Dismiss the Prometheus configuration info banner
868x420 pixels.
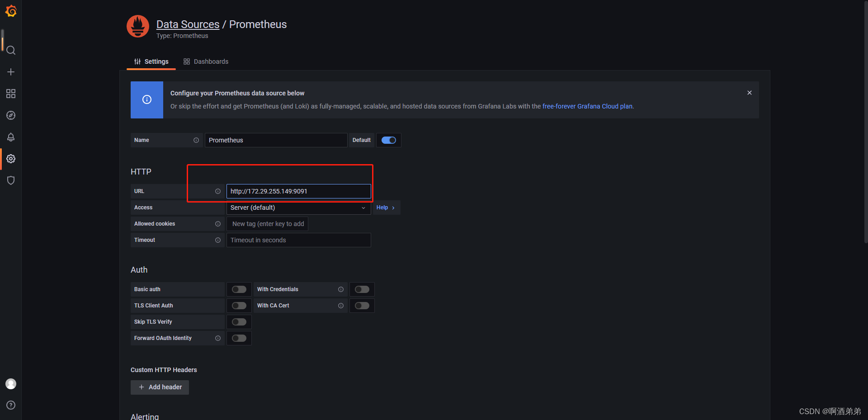click(749, 92)
